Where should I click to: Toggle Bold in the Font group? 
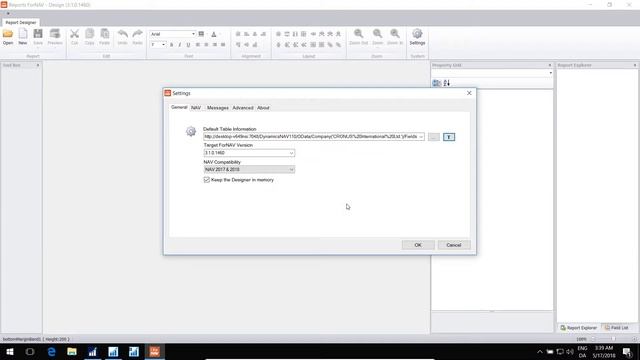click(171, 44)
